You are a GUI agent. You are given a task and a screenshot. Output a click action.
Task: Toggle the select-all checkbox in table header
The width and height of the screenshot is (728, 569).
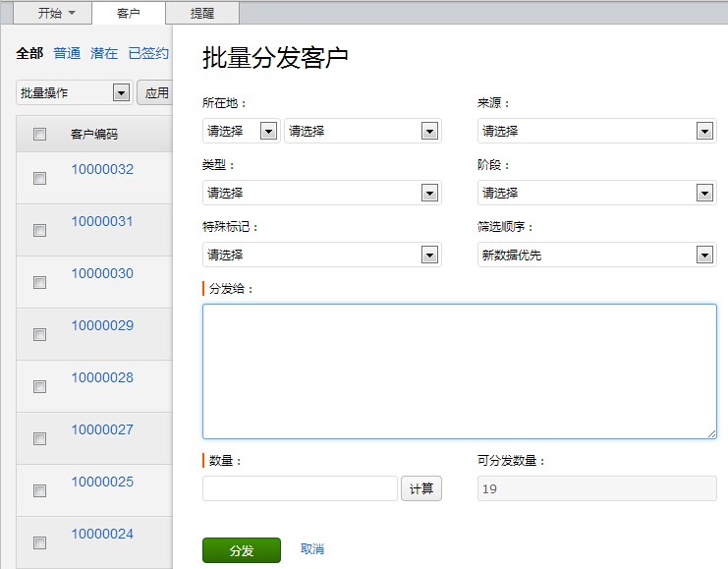point(40,135)
